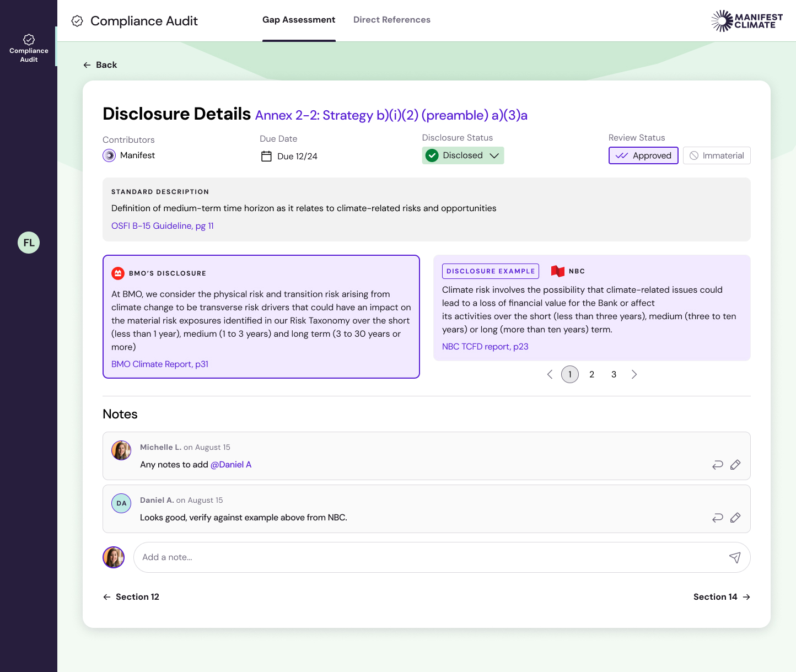Select example page 3
Viewport: 796px width, 672px height.
click(614, 374)
